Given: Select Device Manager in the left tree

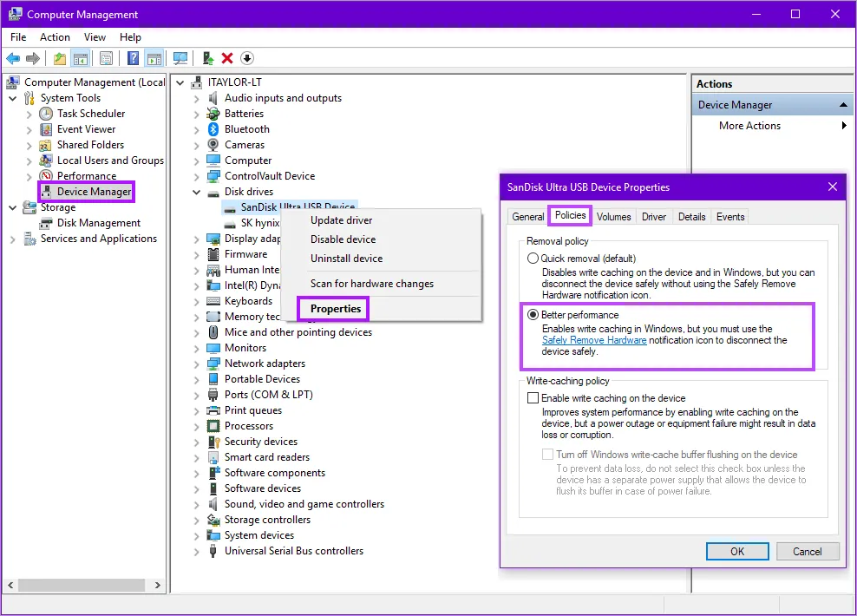Looking at the screenshot, I should [94, 192].
